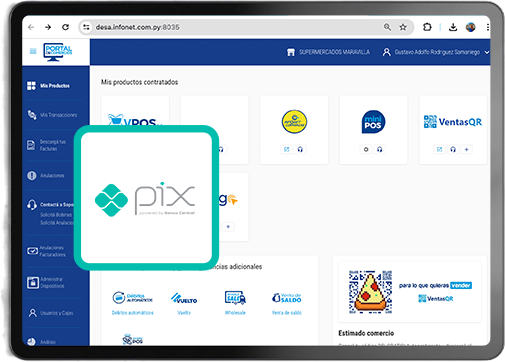Open Usuarios y Cajas sidebar item
This screenshot has width=505, height=362.
50,313
